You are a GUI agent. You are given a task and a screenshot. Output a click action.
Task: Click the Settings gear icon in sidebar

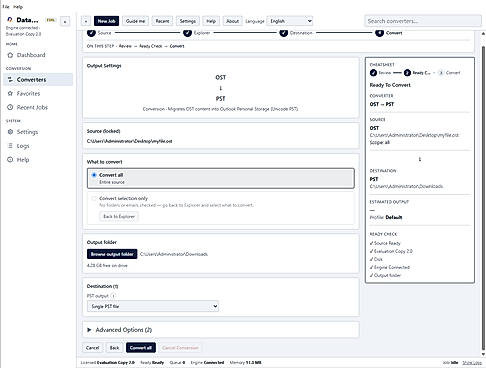coord(10,132)
